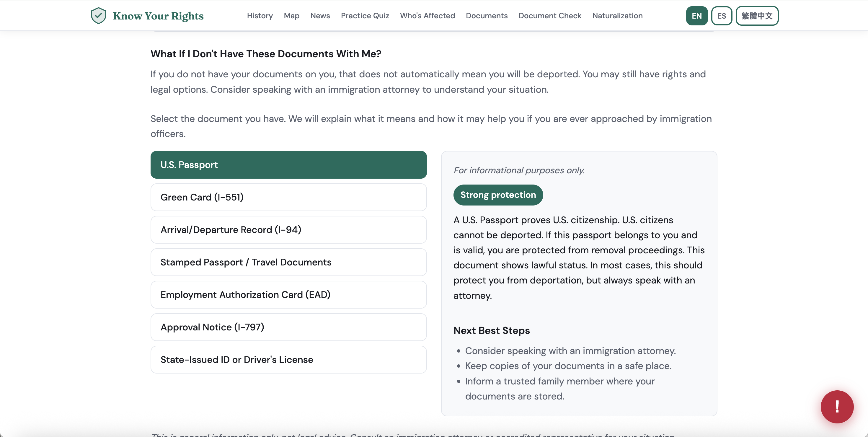Screen dimensions: 868x437
Task: Open the Naturalization page
Action: [617, 16]
